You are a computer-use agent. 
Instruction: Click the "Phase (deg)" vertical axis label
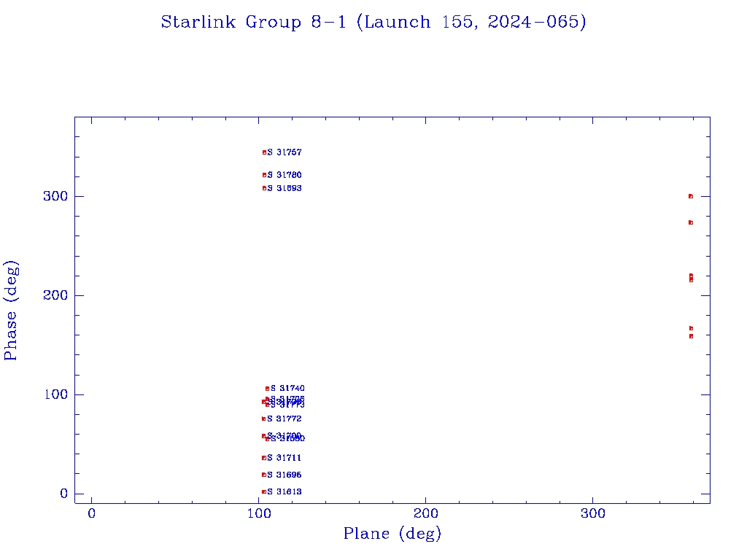coord(10,311)
